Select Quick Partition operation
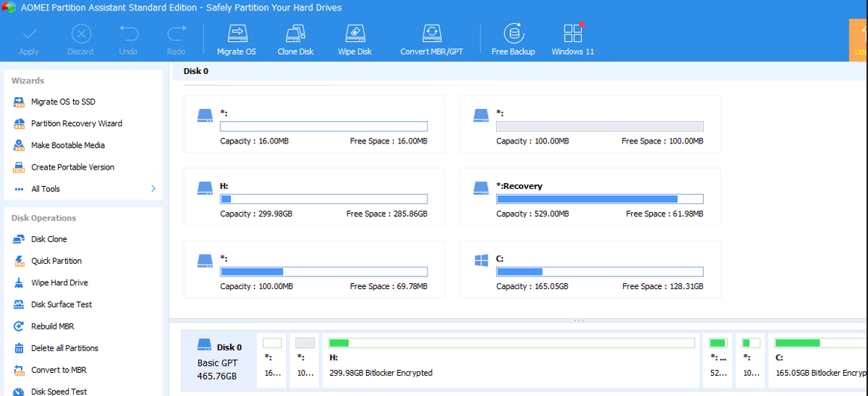Viewport: 868px width, 396px height. pos(57,261)
